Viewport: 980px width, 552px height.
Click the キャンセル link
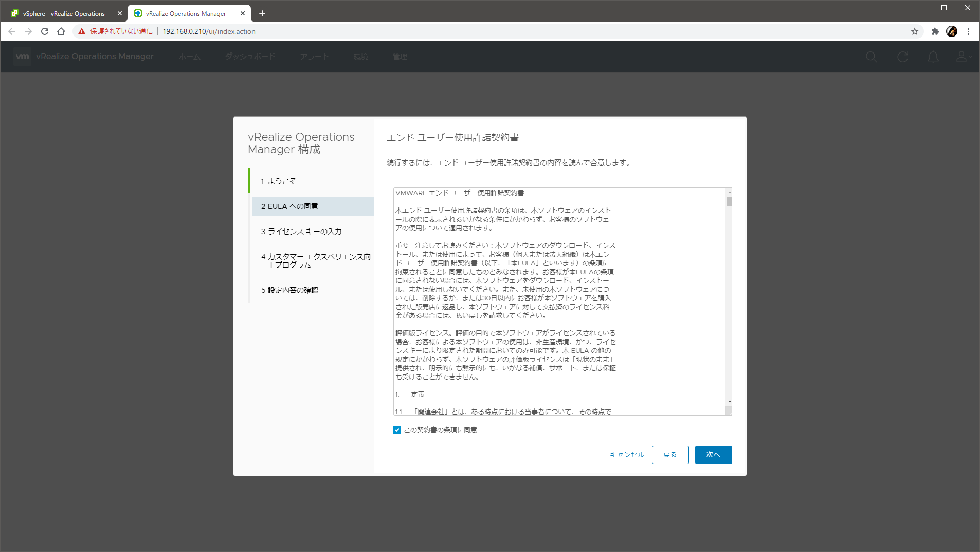(627, 455)
